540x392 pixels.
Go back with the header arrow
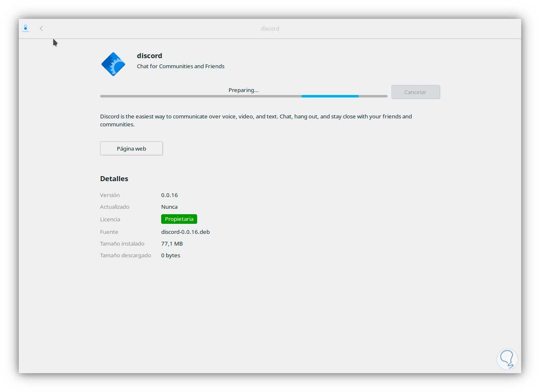41,28
